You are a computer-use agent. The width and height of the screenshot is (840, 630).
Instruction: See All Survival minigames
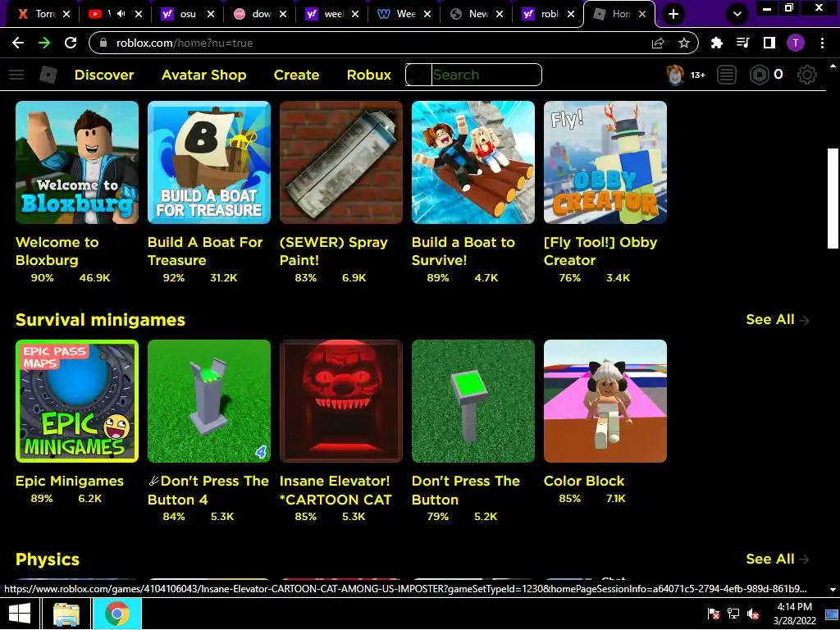coord(778,320)
